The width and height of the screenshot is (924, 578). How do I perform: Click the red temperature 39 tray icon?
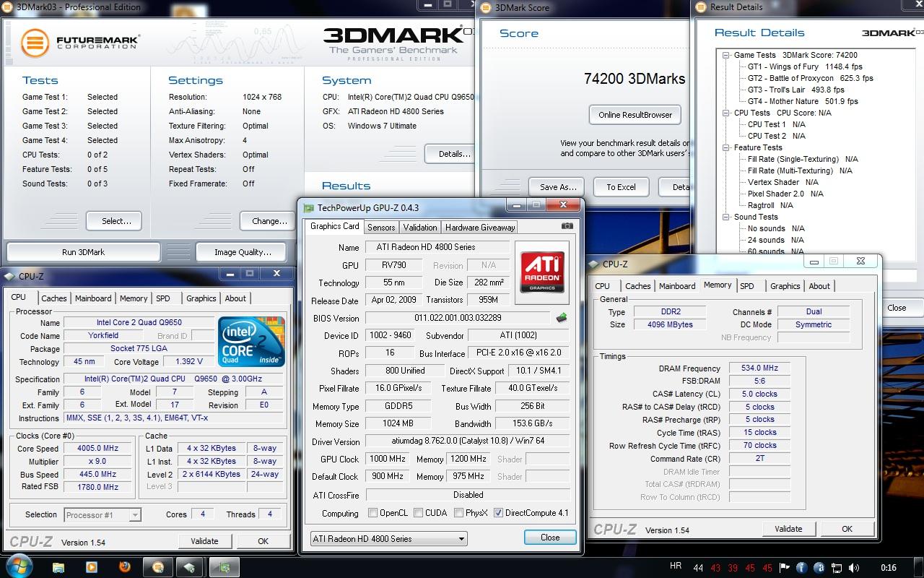click(733, 568)
